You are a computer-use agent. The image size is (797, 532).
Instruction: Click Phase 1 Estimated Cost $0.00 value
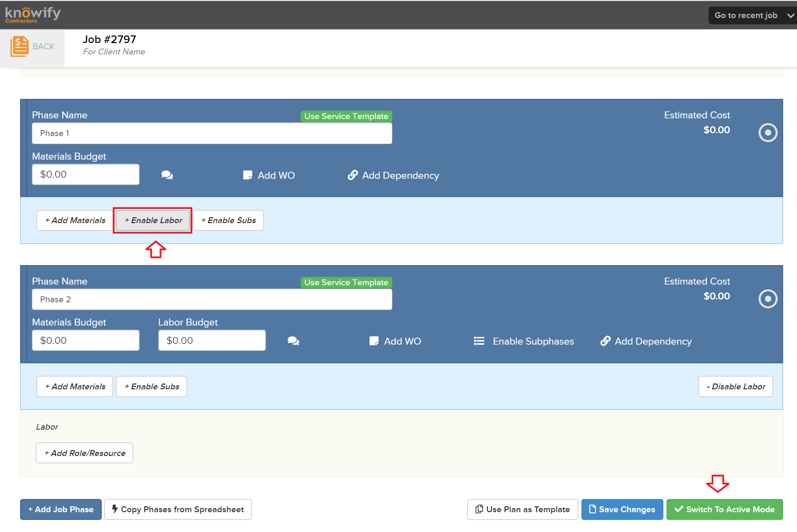point(717,130)
